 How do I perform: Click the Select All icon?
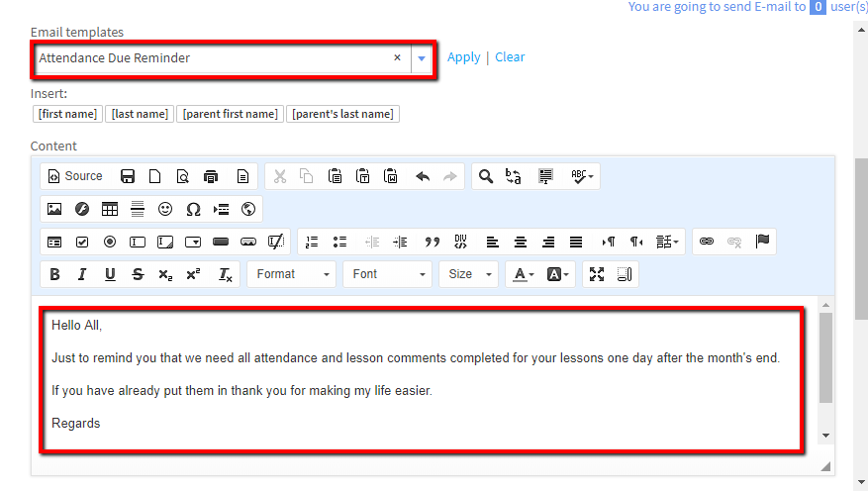[x=545, y=176]
